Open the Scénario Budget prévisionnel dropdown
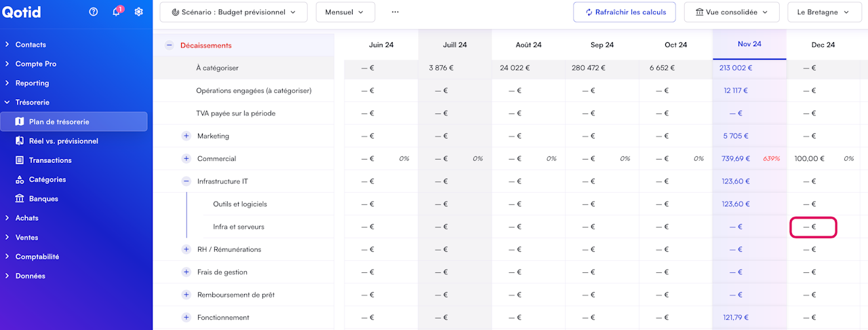Image resolution: width=868 pixels, height=330 pixels. pos(233,12)
